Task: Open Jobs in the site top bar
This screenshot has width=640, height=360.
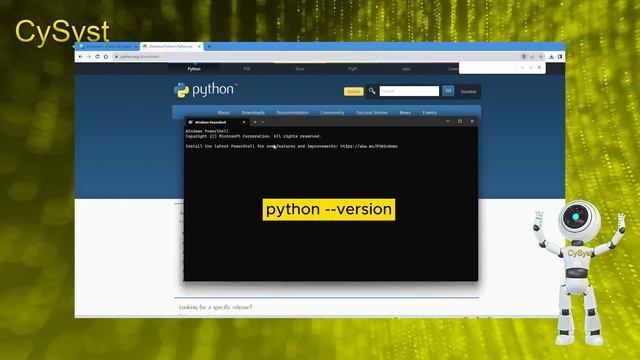Action: coord(406,69)
